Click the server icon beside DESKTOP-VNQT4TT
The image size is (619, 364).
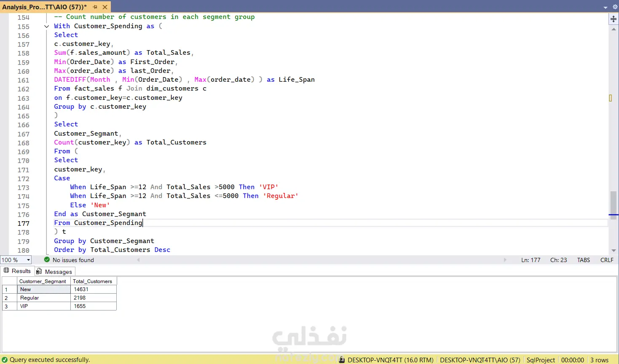pos(341,360)
